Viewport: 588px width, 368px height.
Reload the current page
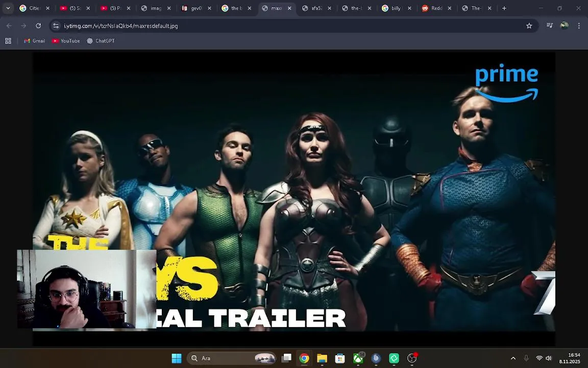tap(38, 26)
